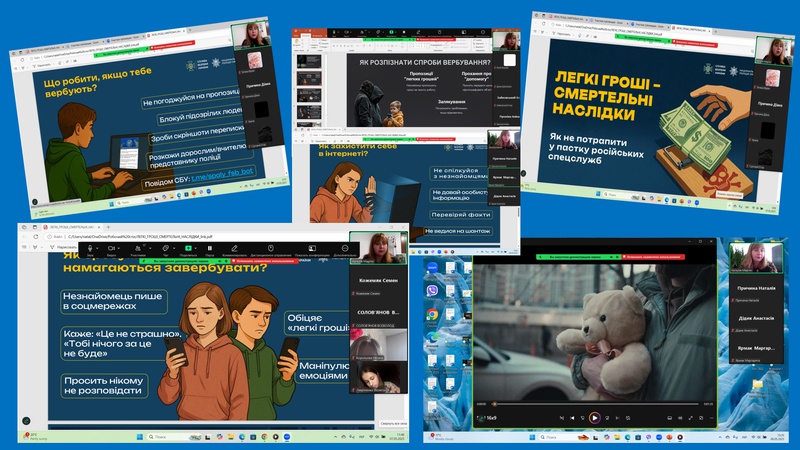Click the green Share icon in 'завербувати' Zoom toolbar
This screenshot has height=450, width=800.
(188, 248)
